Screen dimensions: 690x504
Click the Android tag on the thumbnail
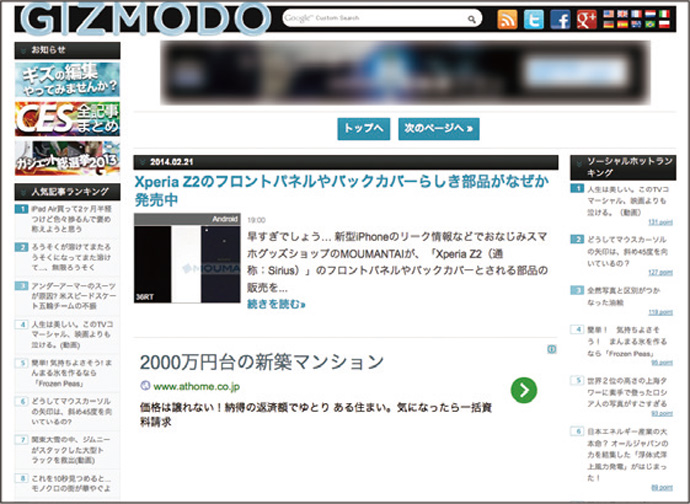(225, 219)
